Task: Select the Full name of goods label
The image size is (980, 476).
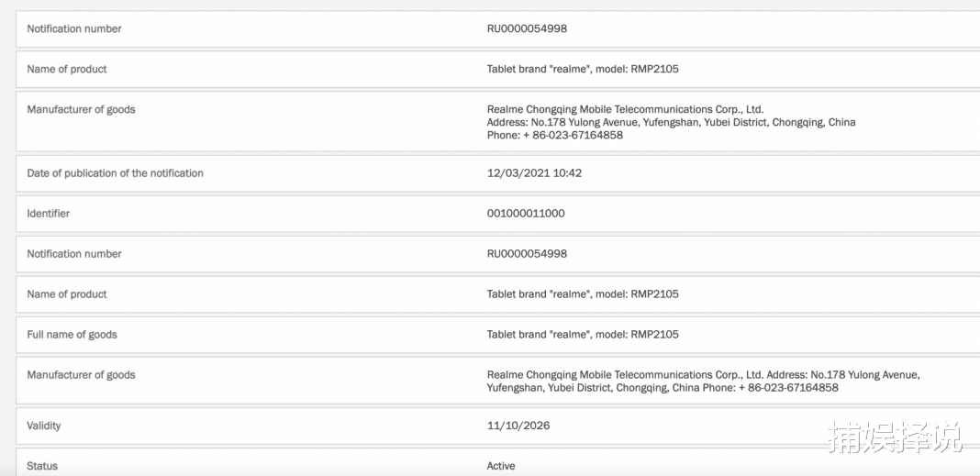Action: 72,335
